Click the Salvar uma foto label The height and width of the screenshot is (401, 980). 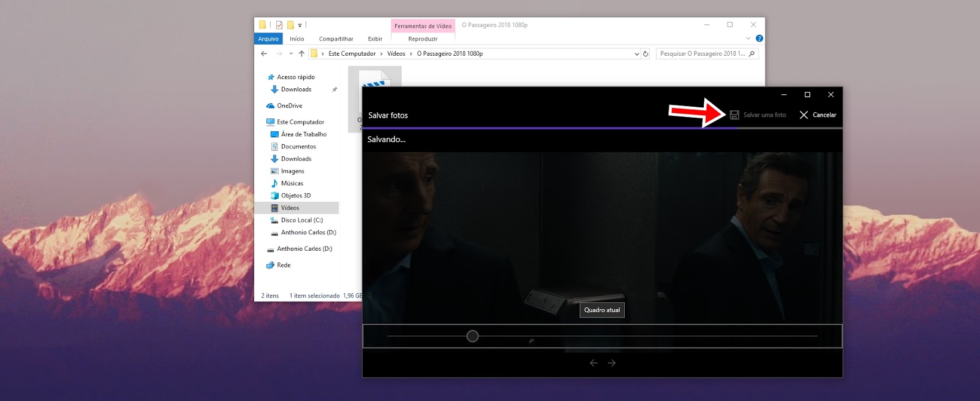pyautogui.click(x=764, y=115)
